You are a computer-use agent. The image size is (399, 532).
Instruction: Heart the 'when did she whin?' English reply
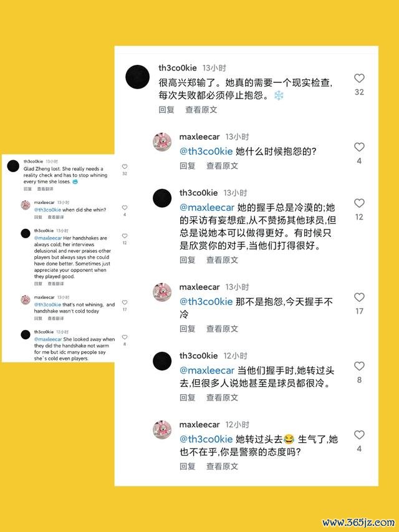(x=125, y=208)
